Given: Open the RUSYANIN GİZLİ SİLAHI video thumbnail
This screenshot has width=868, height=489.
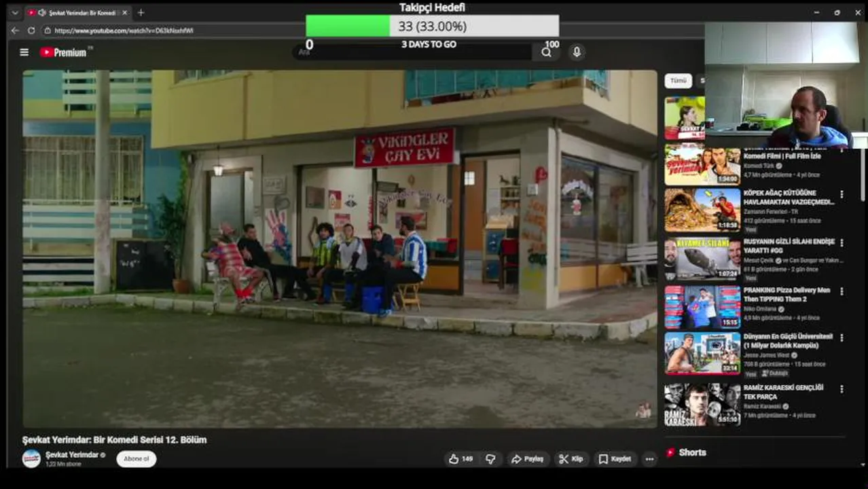Looking at the screenshot, I should tap(702, 259).
